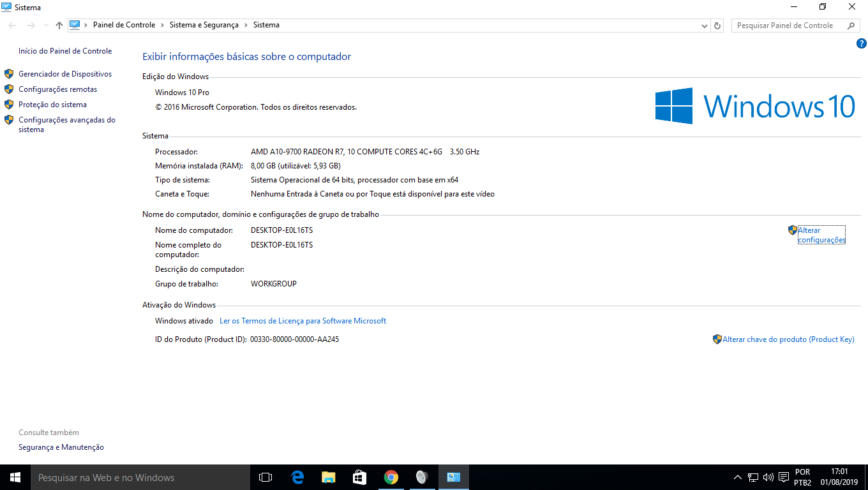Click the shield icon beside Alterar chave do produto
Screen dimensions: 868x490
click(717, 339)
